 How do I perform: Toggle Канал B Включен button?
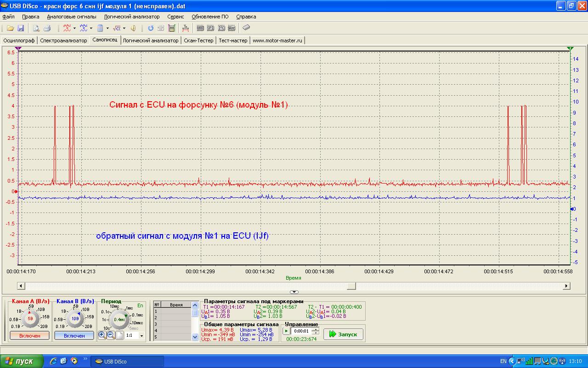click(x=74, y=336)
